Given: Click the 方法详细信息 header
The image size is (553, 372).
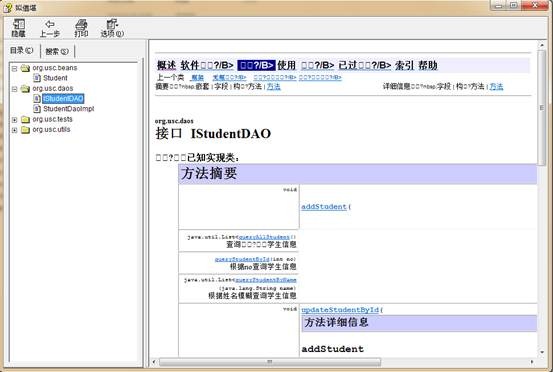Looking at the screenshot, I should point(419,323).
